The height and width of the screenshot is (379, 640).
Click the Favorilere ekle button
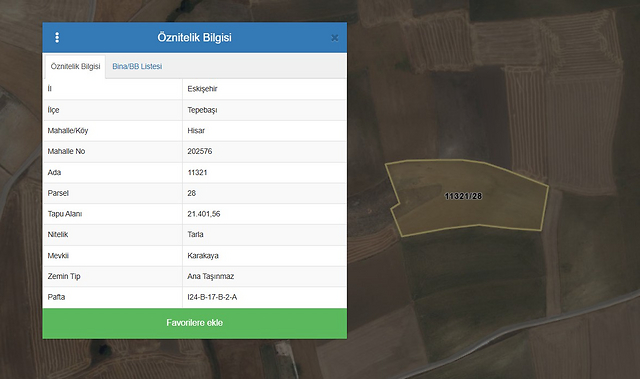(195, 323)
